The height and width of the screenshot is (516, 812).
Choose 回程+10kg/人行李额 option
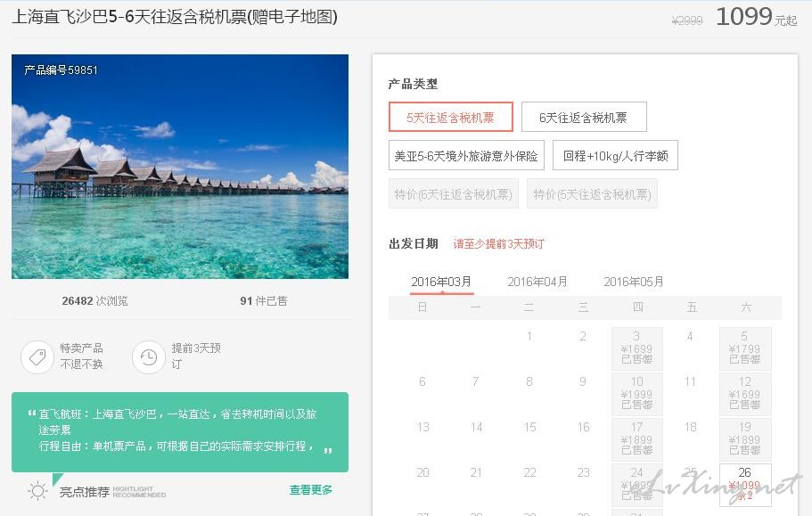click(615, 155)
